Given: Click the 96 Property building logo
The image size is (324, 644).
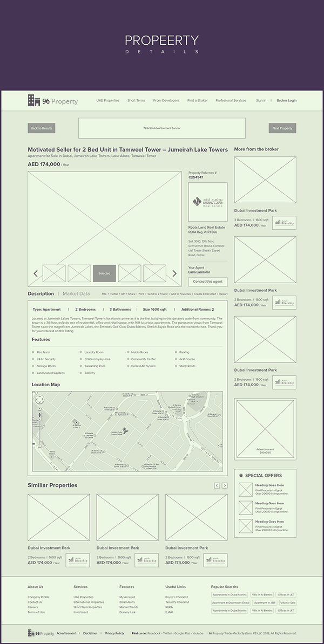Looking at the screenshot, I should click(34, 101).
